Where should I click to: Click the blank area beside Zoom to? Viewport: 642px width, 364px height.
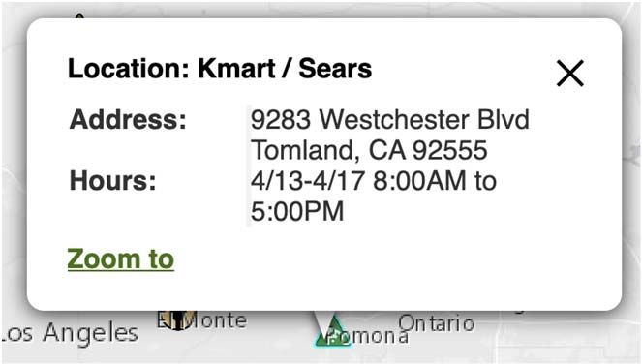coord(389,260)
